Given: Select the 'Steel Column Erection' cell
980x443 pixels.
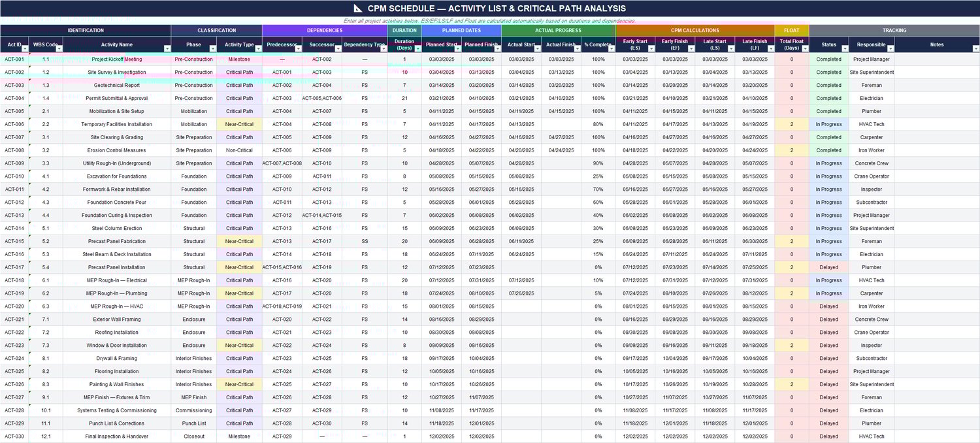Looking at the screenshot, I should (x=117, y=228).
